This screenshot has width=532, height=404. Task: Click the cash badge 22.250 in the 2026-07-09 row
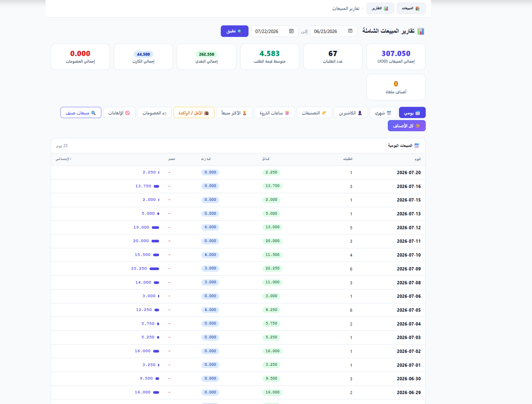[272, 268]
